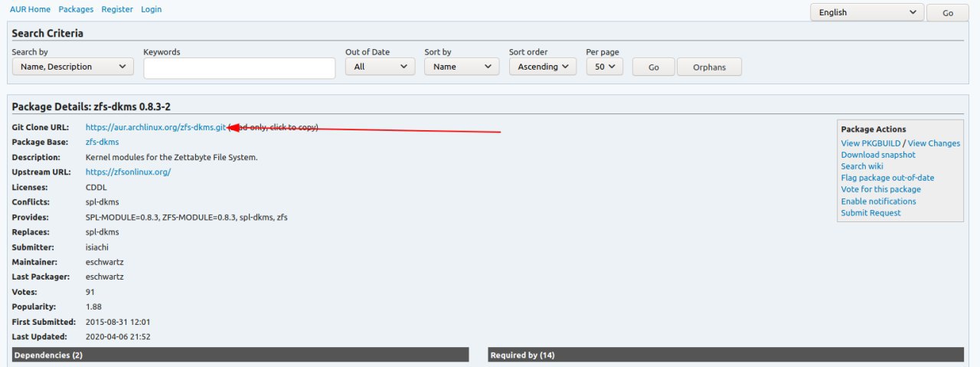Click Go button in Search Criteria

(654, 67)
